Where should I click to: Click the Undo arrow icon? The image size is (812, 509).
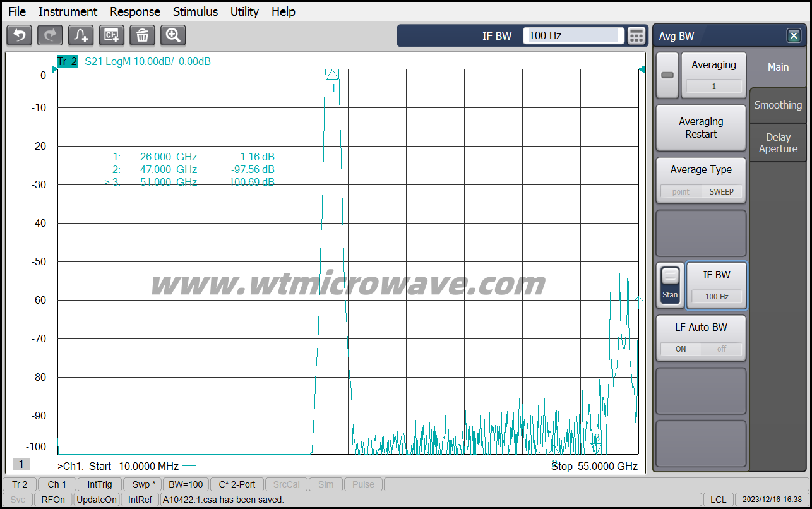(x=19, y=35)
